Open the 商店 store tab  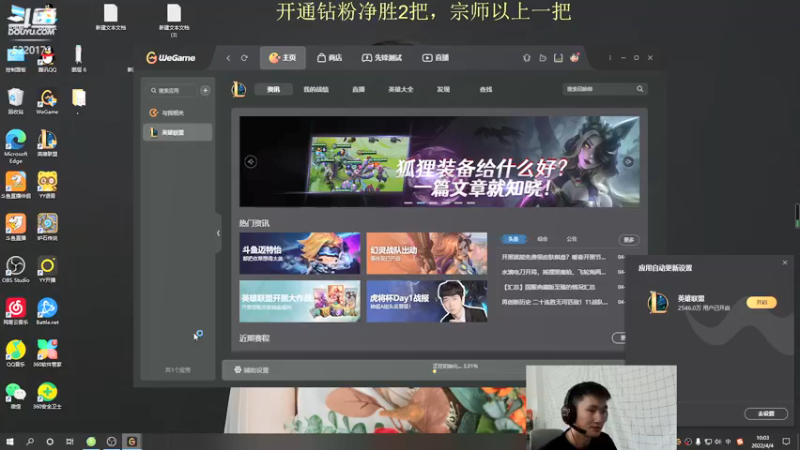tap(329, 58)
